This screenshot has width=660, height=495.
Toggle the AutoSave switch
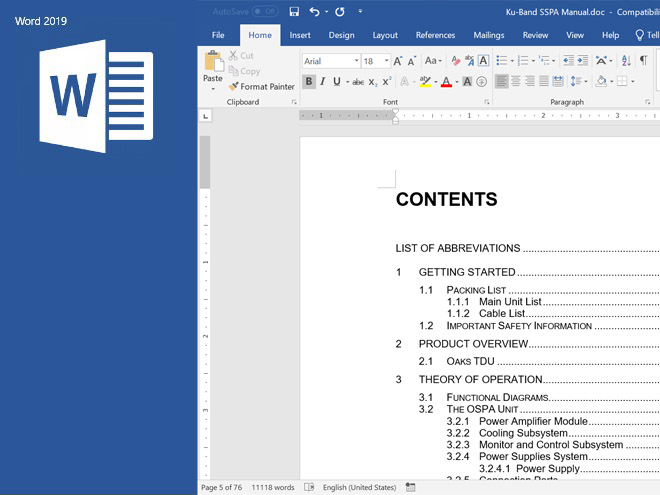point(265,11)
